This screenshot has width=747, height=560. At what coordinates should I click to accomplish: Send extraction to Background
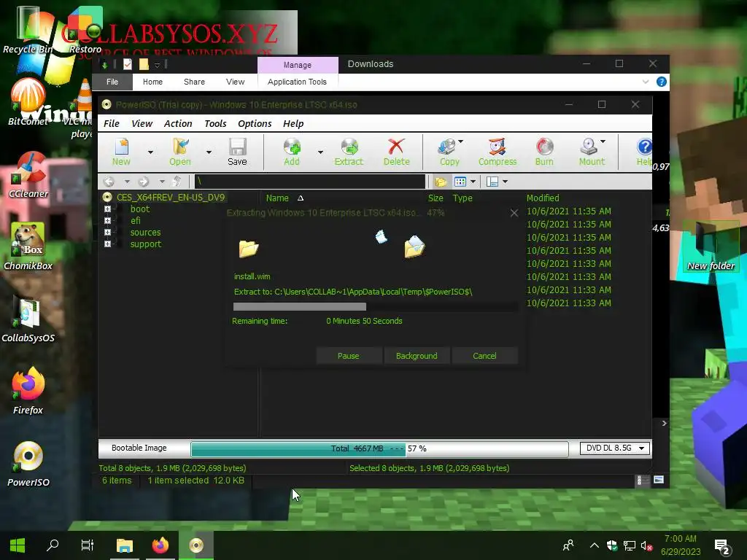pos(417,356)
